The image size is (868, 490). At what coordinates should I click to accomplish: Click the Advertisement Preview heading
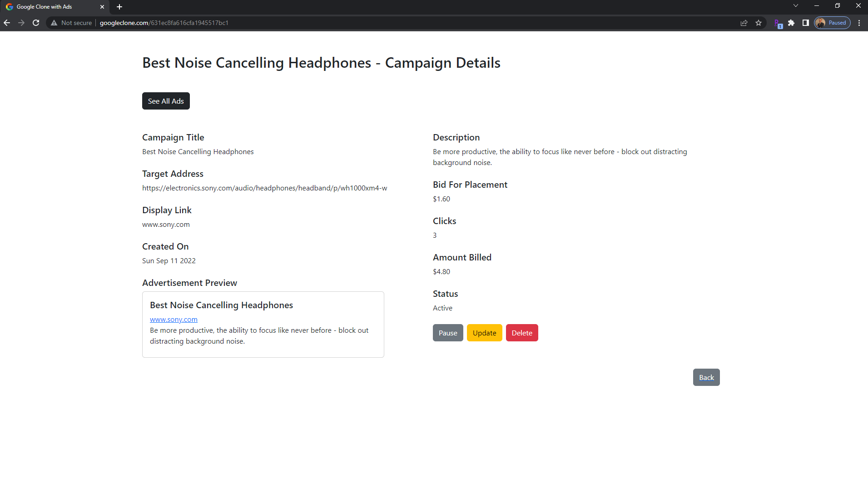point(189,283)
